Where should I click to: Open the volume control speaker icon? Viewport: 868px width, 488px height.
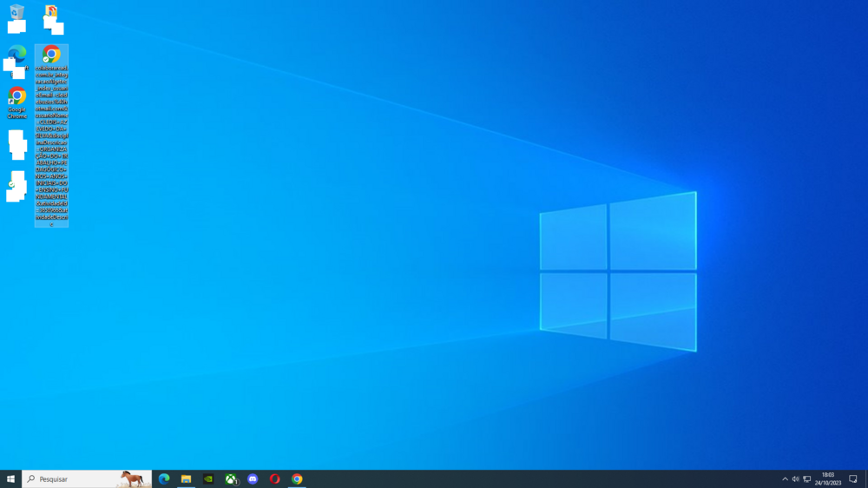tap(796, 479)
